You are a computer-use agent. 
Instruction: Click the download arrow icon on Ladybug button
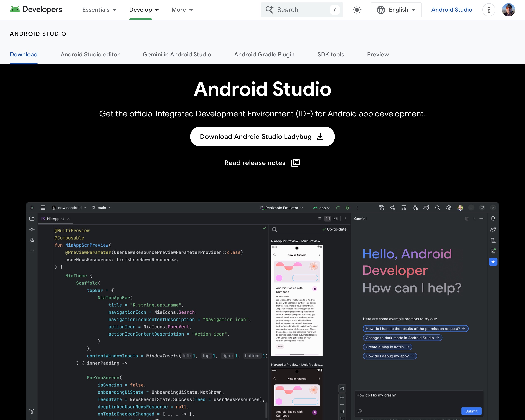tap(320, 137)
